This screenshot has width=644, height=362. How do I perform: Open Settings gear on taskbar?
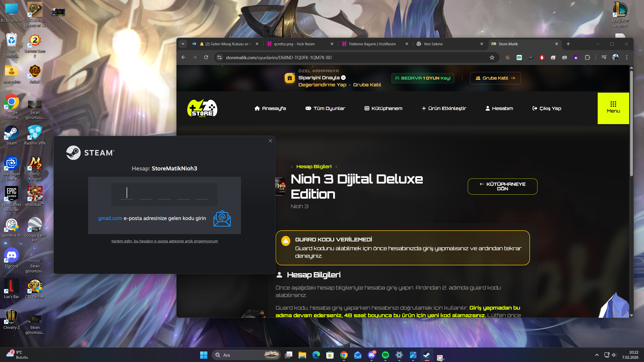399,355
